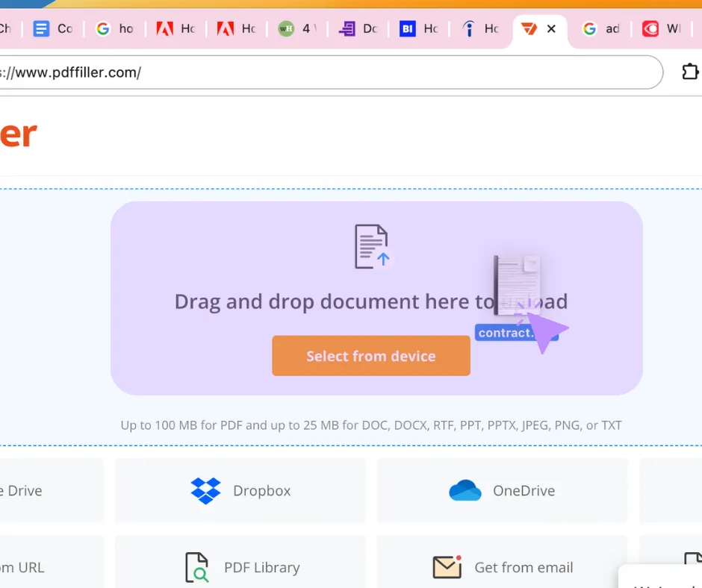Image resolution: width=702 pixels, height=588 pixels.
Task: Open the PDF Library icon
Action: 196,567
